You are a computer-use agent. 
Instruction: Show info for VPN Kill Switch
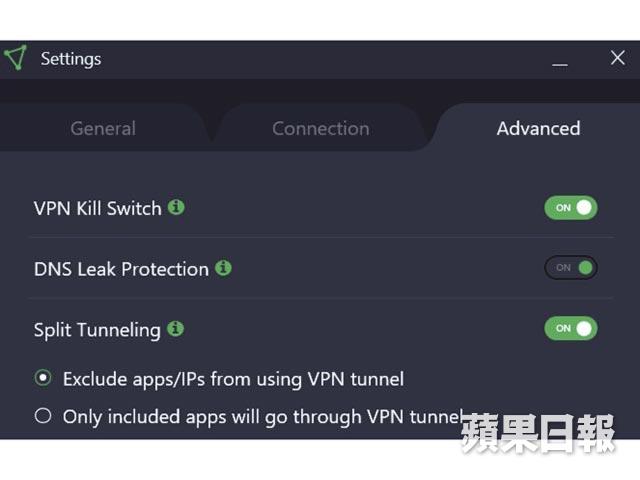[176, 207]
